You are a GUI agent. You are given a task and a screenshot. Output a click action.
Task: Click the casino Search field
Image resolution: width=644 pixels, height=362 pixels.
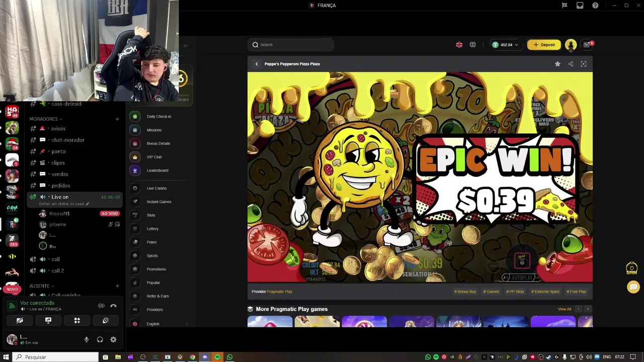click(x=290, y=45)
